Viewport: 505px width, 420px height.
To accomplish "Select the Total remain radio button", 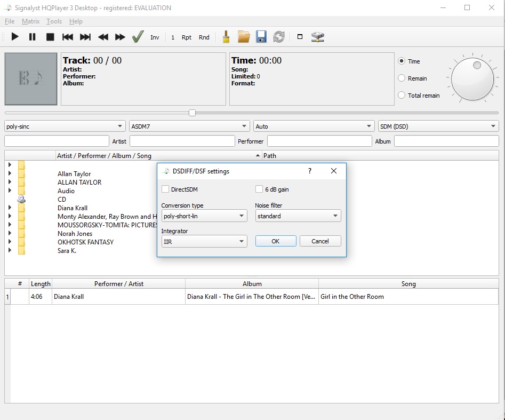I will pyautogui.click(x=402, y=96).
